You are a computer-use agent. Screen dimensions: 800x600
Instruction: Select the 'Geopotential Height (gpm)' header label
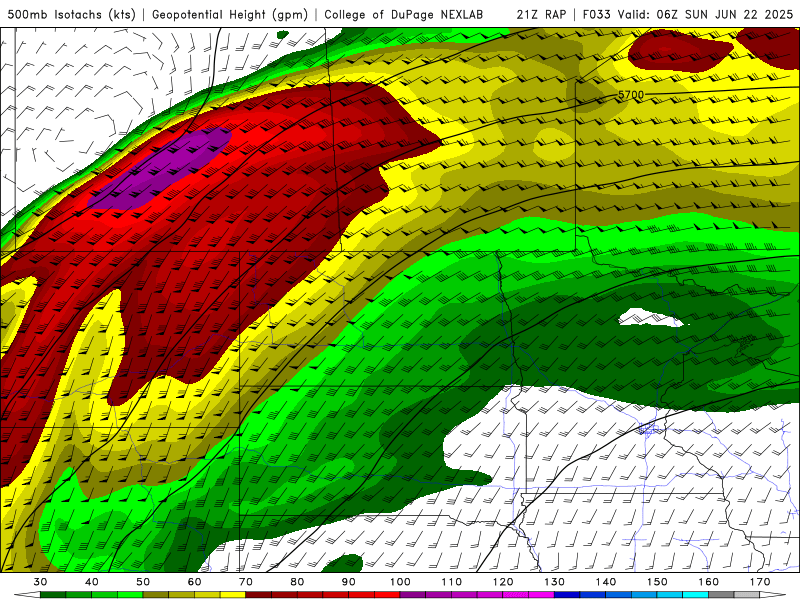click(230, 15)
